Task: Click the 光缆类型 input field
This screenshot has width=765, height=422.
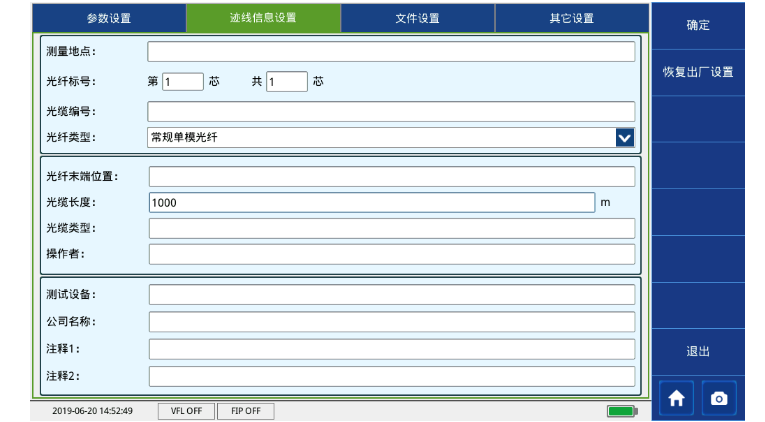Action: tap(392, 228)
